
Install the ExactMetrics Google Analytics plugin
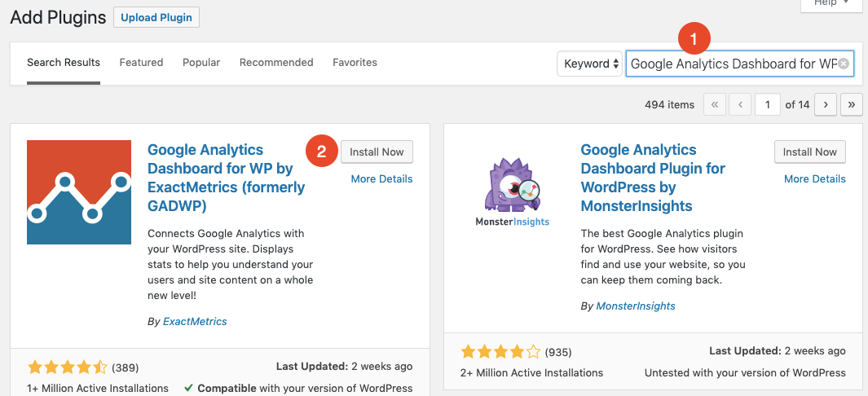377,152
